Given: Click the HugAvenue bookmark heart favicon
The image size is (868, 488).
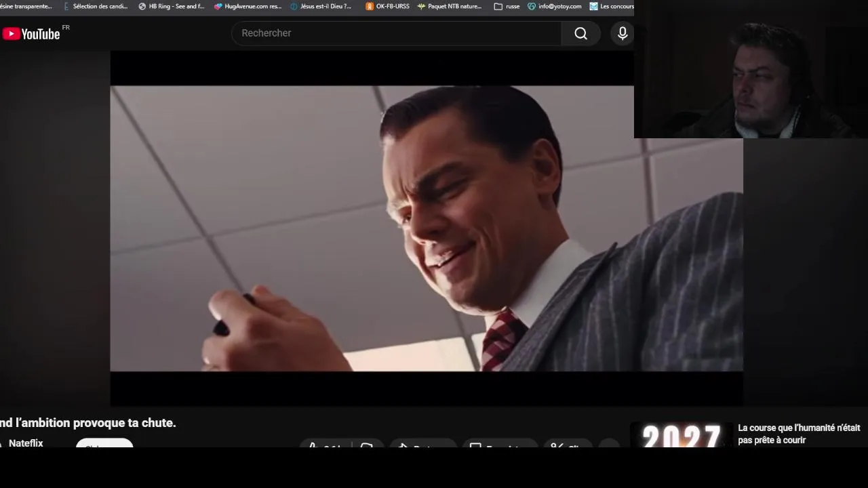Looking at the screenshot, I should point(218,6).
